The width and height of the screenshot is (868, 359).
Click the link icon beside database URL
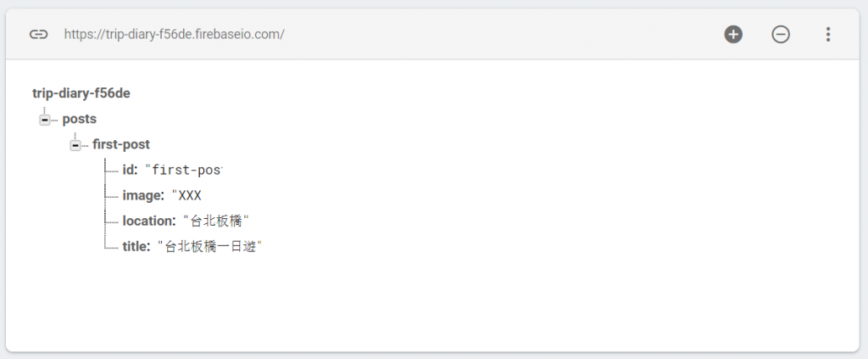(38, 34)
